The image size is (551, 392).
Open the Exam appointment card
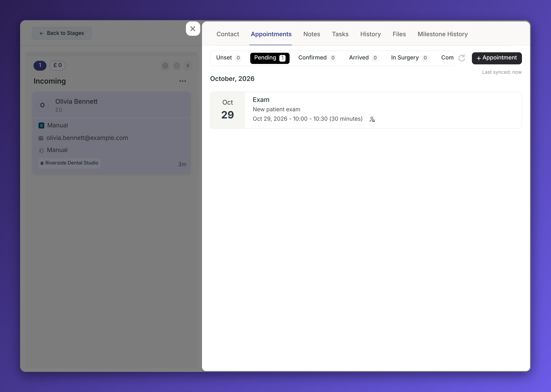pos(366,110)
